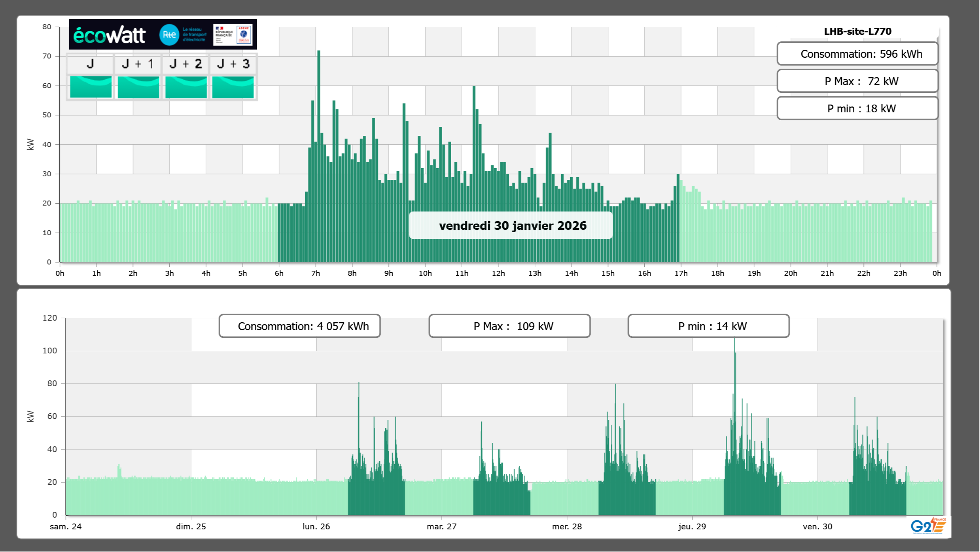980x552 pixels.
Task: Click the green signal under J + 1
Action: pyautogui.click(x=138, y=87)
